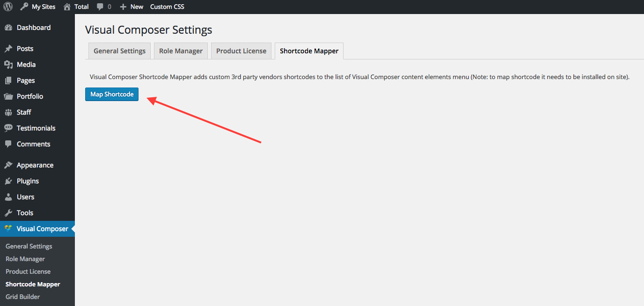Open Shortcode Mapper submenu link

pyautogui.click(x=33, y=284)
